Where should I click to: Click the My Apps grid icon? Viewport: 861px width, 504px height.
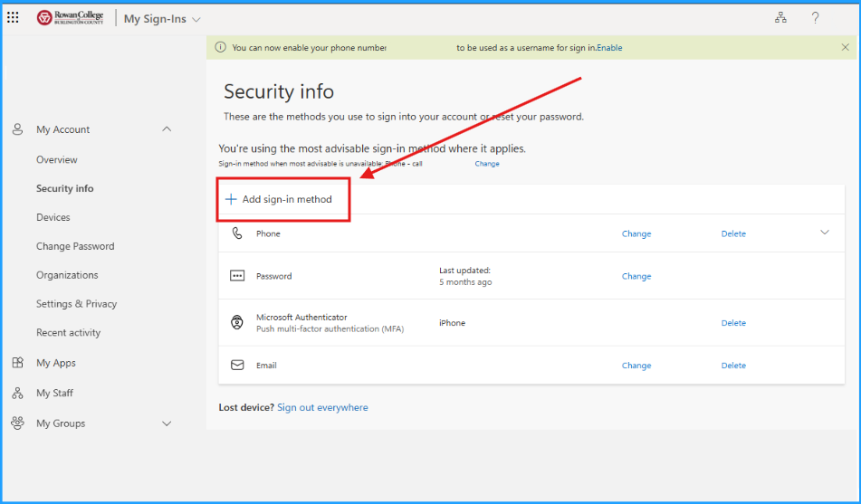point(17,363)
